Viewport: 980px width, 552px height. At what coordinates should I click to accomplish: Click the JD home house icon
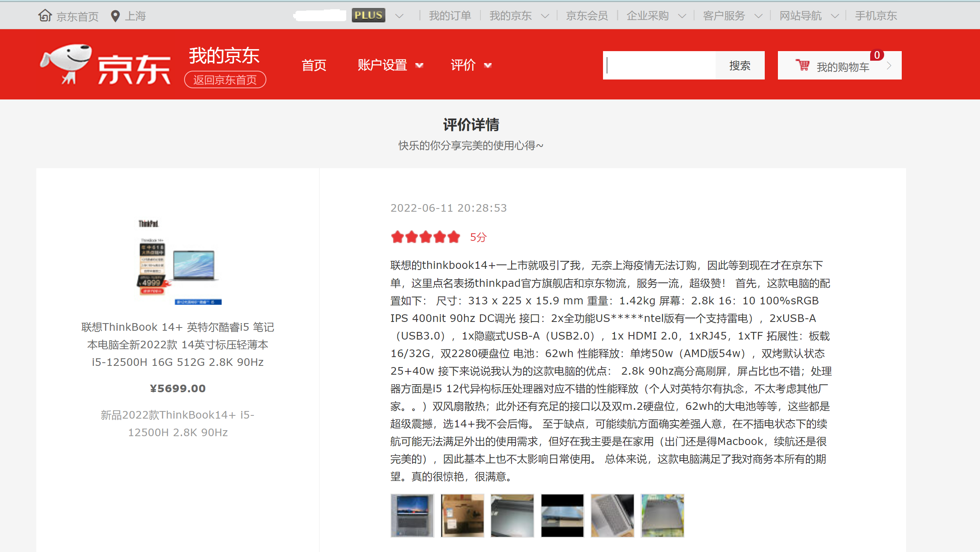45,16
